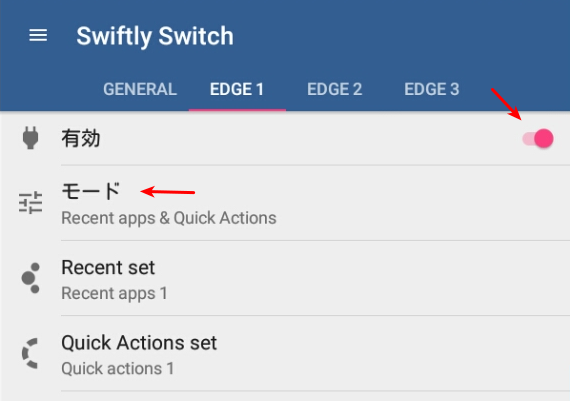Click the plug icon beside 有効
Image resolution: width=570 pixels, height=401 pixels.
click(x=30, y=138)
